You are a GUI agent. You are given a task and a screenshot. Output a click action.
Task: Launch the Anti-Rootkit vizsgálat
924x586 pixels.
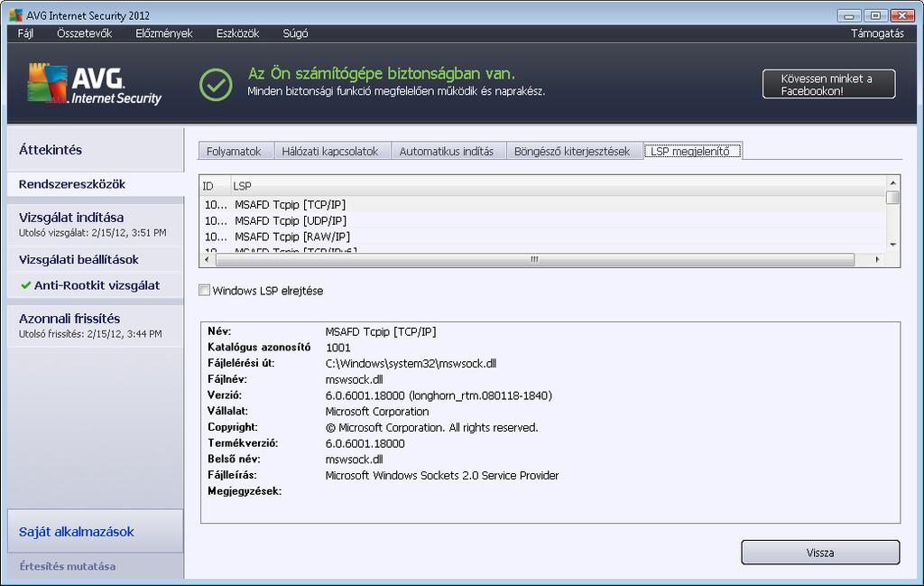pyautogui.click(x=96, y=285)
